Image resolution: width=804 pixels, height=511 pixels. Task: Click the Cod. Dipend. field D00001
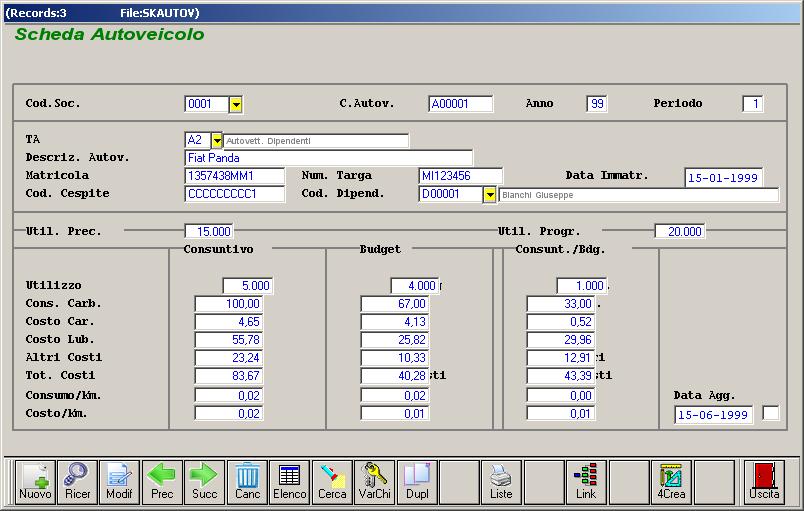451,194
